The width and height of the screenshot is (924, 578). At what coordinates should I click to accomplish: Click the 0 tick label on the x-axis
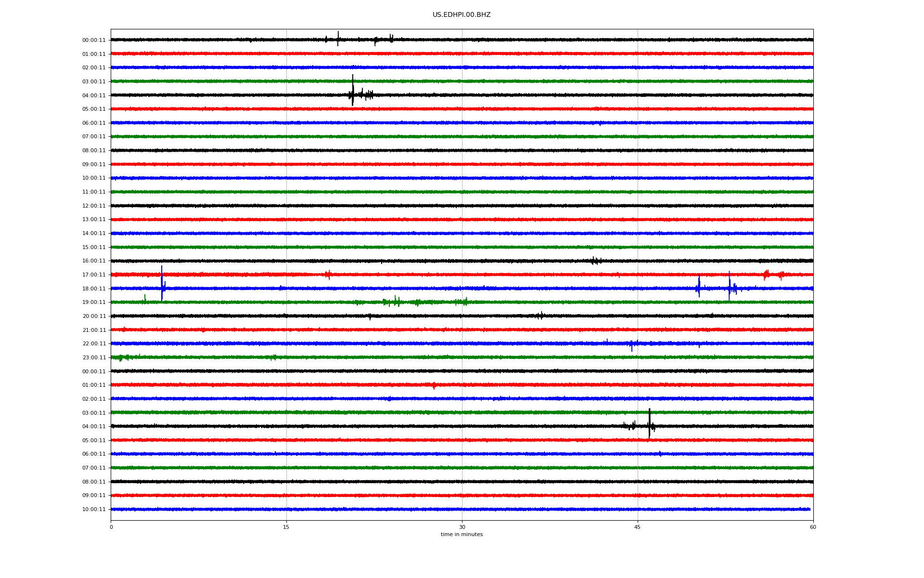pyautogui.click(x=111, y=527)
